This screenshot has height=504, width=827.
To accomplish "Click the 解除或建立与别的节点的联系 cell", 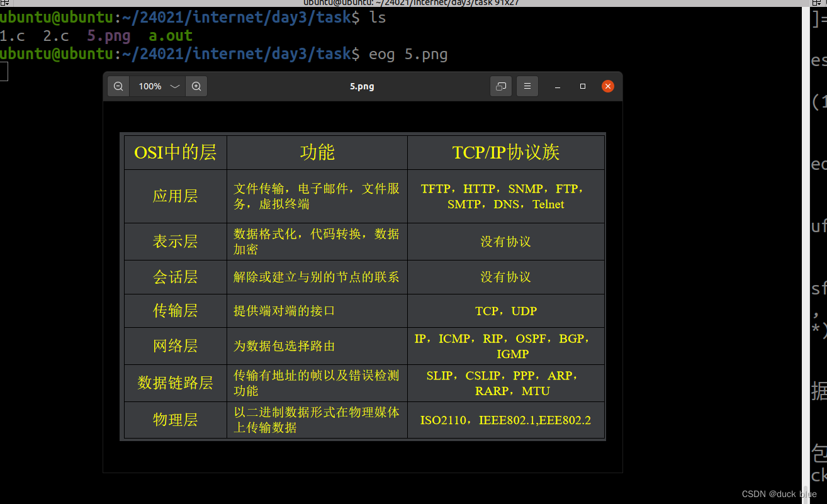I will coord(317,277).
